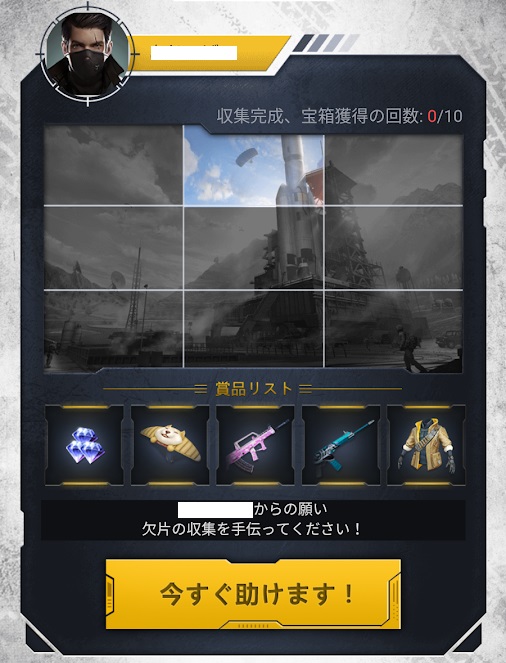Select the teal rifle skin reward
The image size is (506, 663).
(341, 445)
